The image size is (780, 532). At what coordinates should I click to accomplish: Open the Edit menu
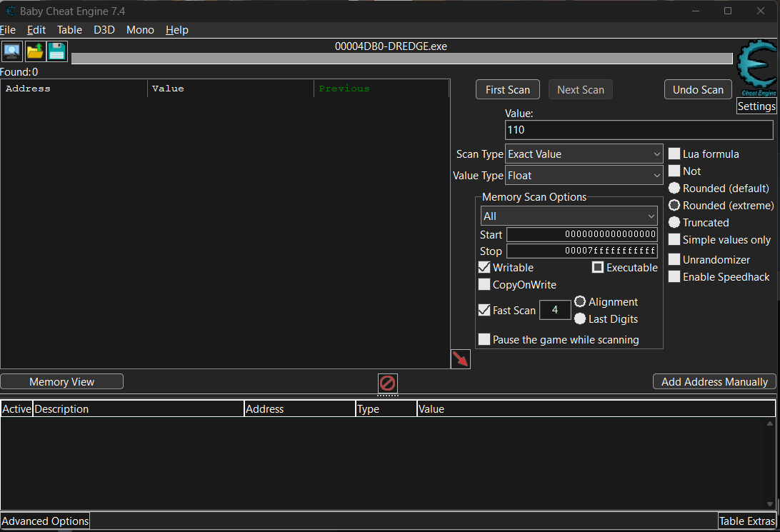tap(36, 30)
